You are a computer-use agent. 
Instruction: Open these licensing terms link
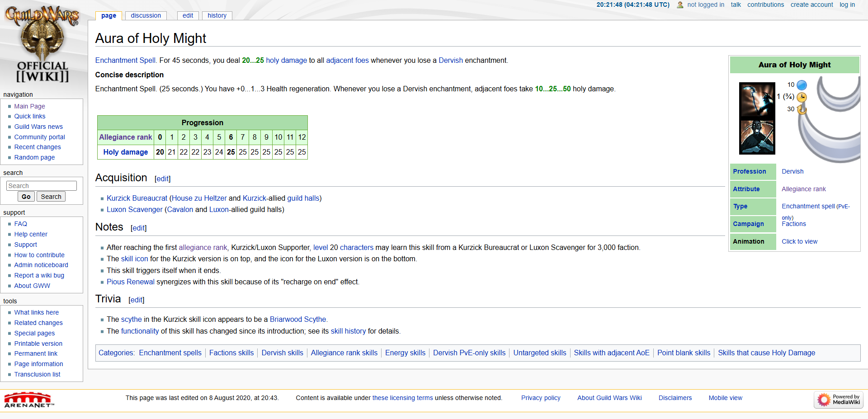(x=402, y=398)
